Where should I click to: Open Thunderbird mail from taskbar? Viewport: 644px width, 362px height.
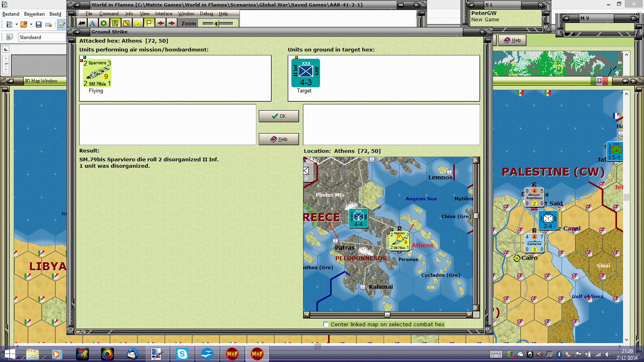point(132,354)
